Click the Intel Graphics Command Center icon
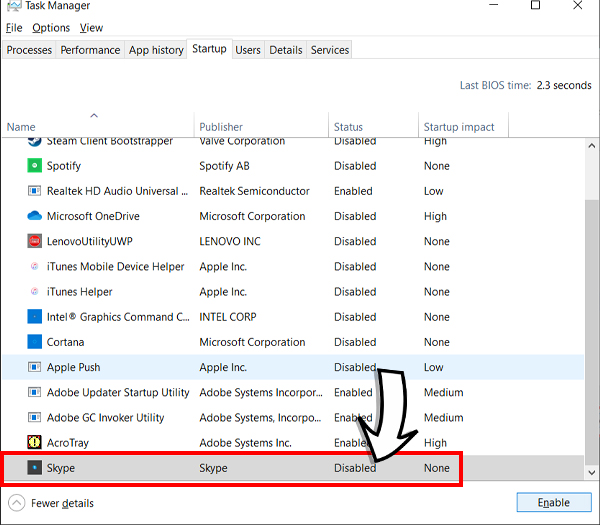 point(34,316)
